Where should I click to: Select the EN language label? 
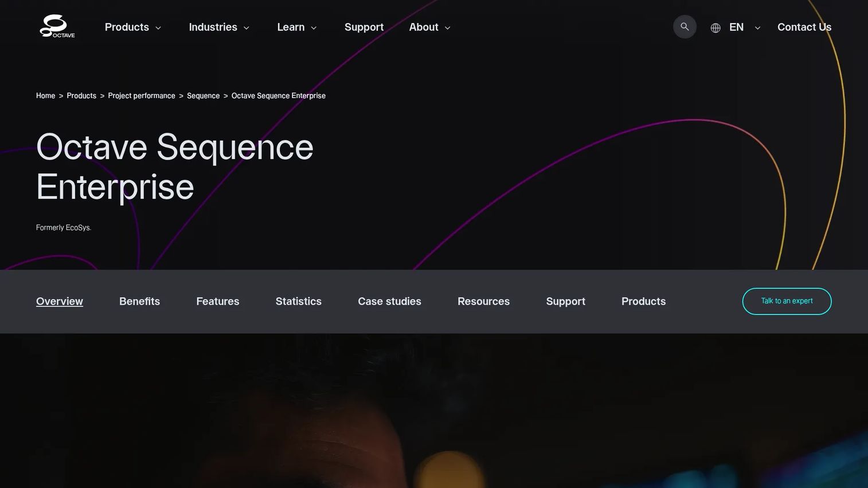point(736,27)
